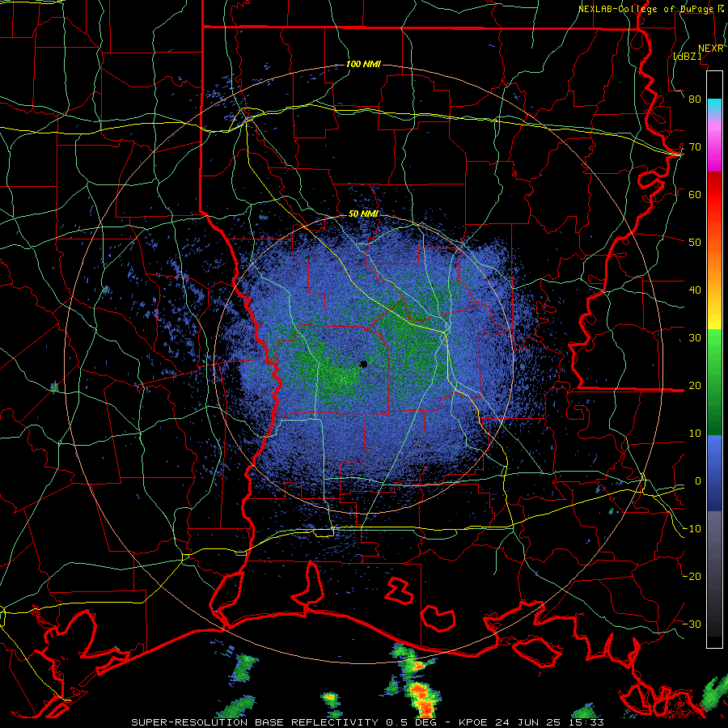Viewport: 728px width, 728px height.
Task: Click the '-10' value on the dBZ scale
Action: pos(692,529)
